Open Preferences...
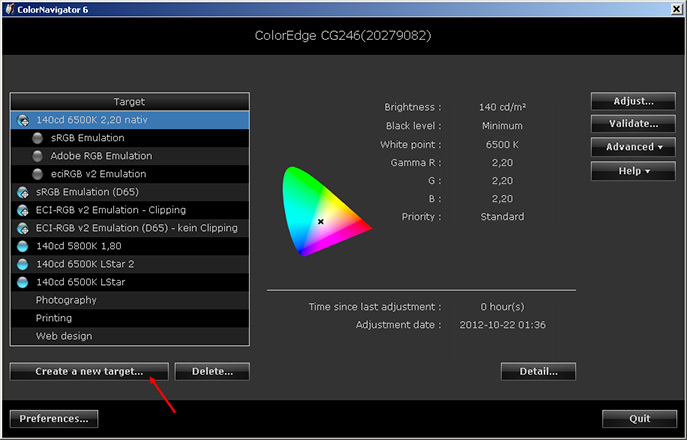 click(x=54, y=419)
